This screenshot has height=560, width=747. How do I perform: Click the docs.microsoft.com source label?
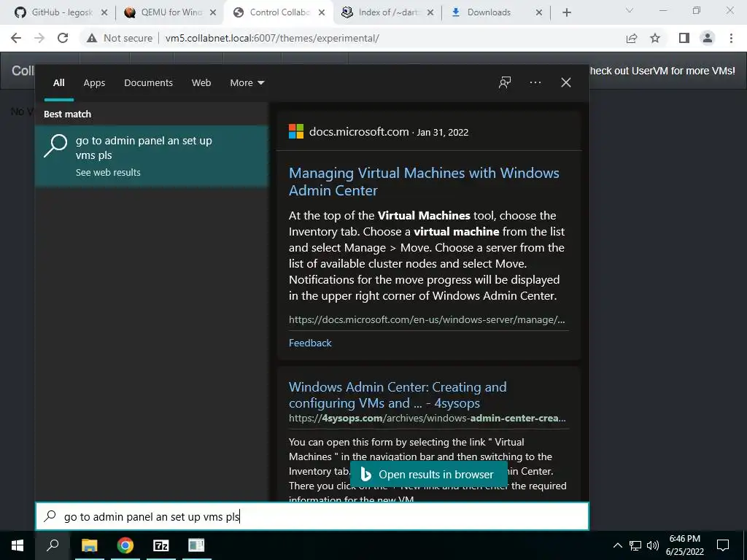[359, 132]
